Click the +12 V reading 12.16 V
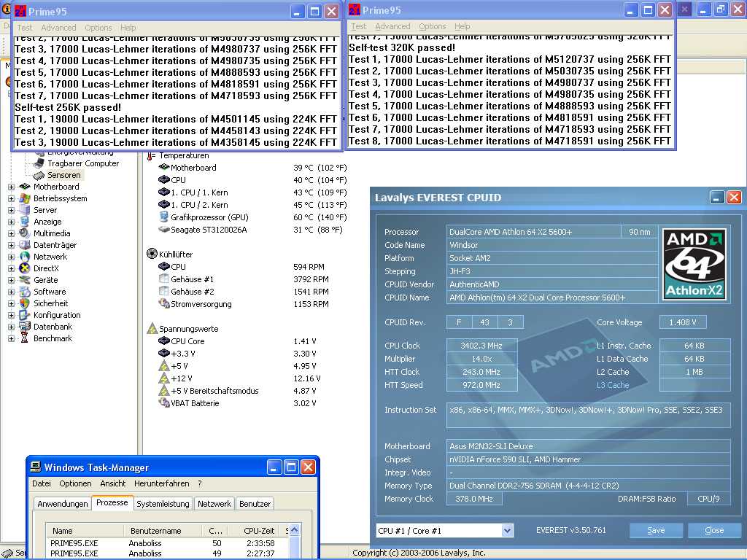Image resolution: width=747 pixels, height=560 pixels. (x=307, y=378)
